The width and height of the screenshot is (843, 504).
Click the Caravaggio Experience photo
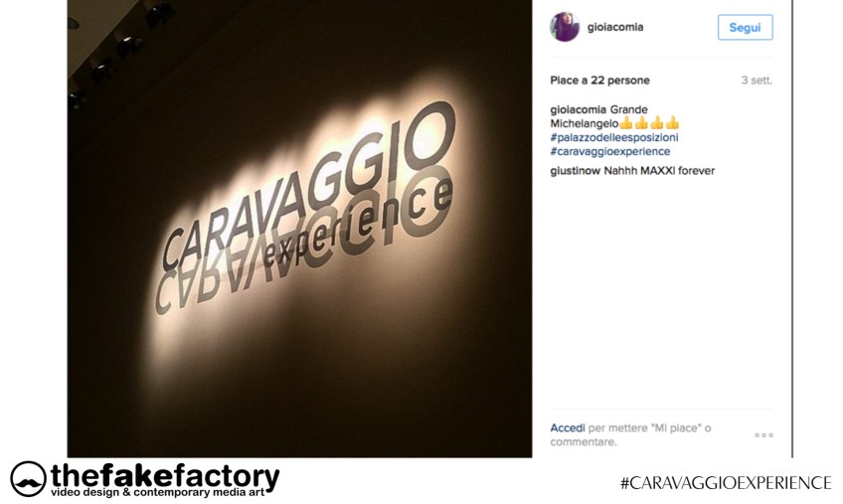click(299, 229)
